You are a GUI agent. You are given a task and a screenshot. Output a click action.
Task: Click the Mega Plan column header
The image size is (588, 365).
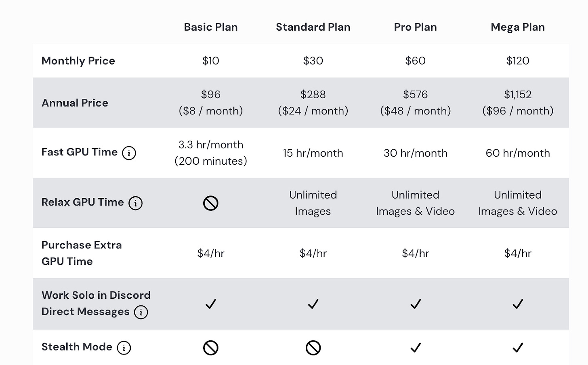518,27
